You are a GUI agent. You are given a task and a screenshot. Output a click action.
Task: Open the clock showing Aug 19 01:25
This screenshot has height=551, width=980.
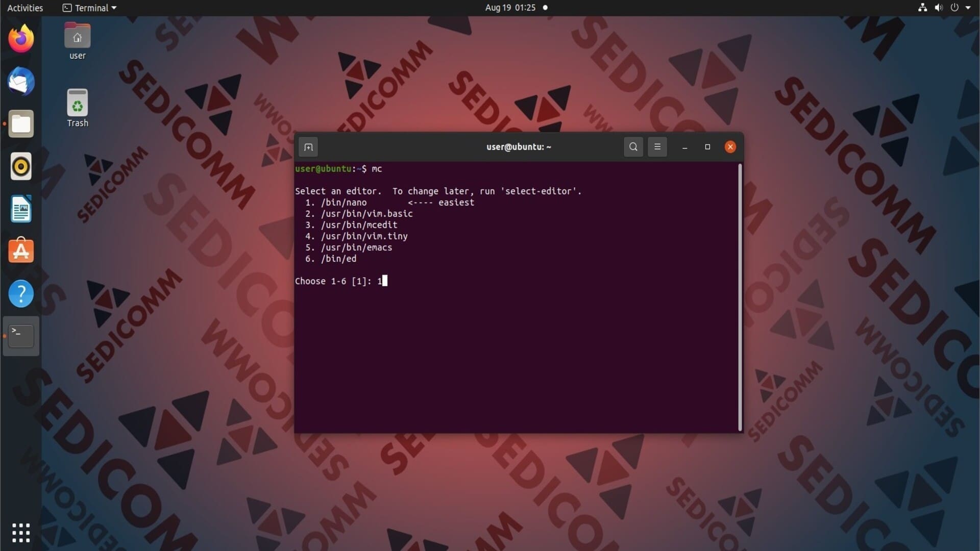click(510, 8)
